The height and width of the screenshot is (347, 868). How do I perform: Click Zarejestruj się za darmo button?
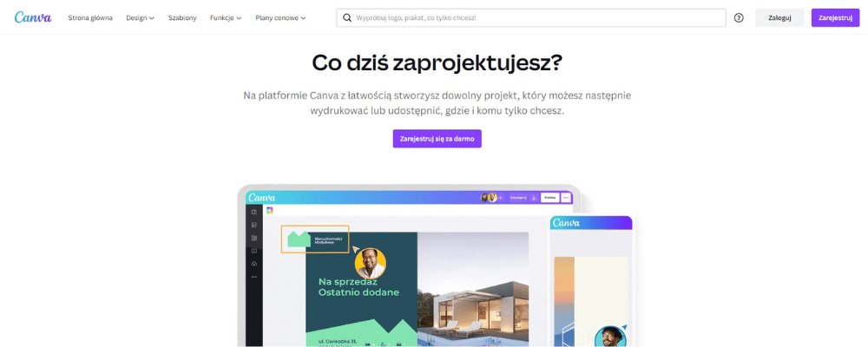(x=437, y=139)
